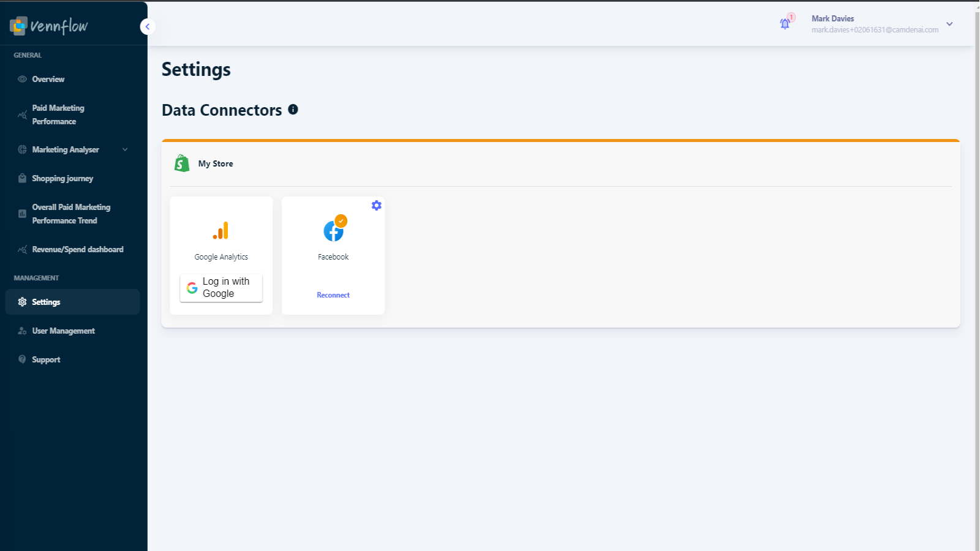Log in with Google
Image resolution: width=980 pixels, height=551 pixels.
(221, 288)
